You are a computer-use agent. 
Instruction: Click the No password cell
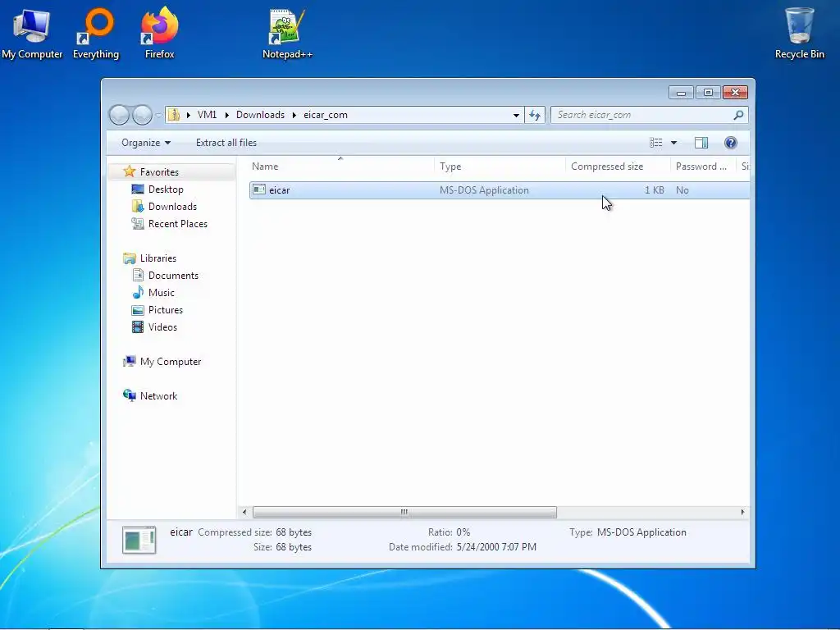682,190
